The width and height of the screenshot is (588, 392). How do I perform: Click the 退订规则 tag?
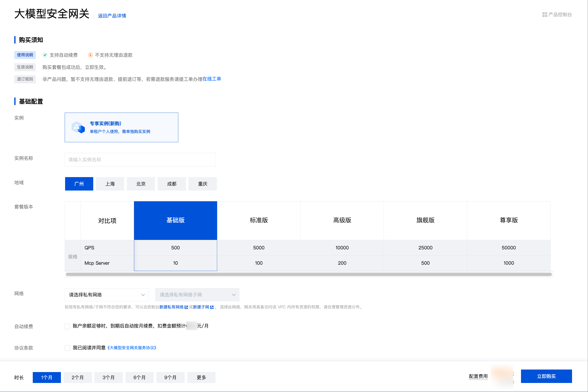[x=25, y=79]
